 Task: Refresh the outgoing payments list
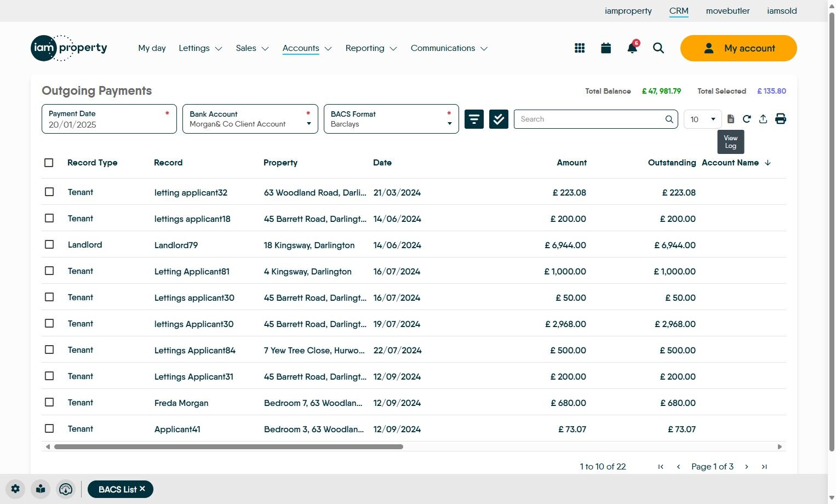[x=747, y=119]
